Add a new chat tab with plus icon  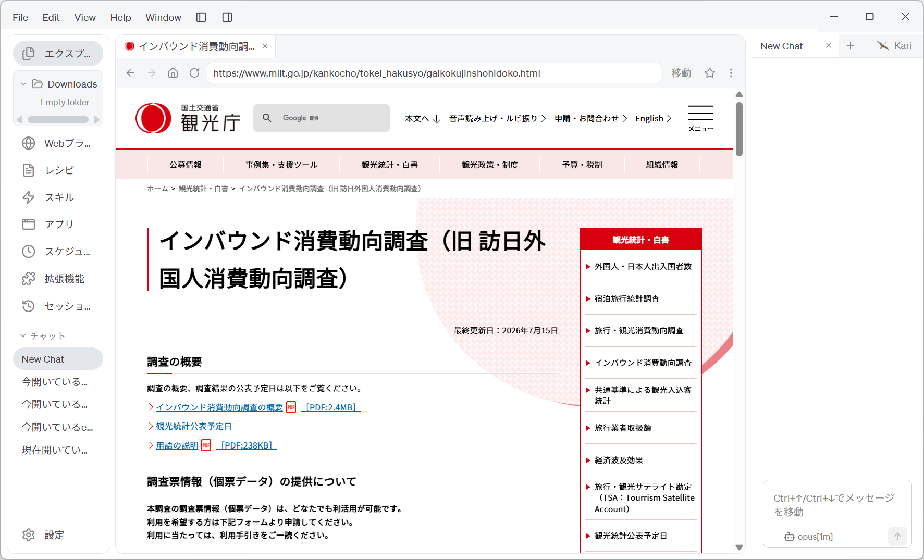click(x=851, y=46)
